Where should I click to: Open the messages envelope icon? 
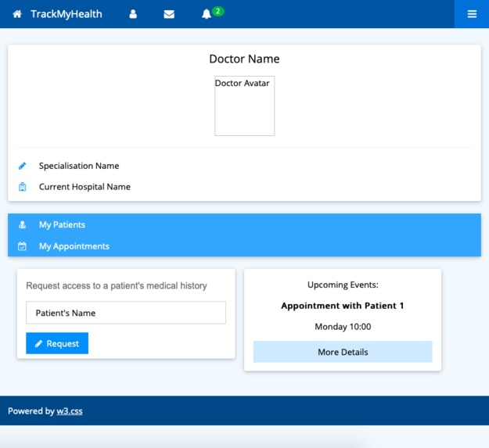click(169, 14)
